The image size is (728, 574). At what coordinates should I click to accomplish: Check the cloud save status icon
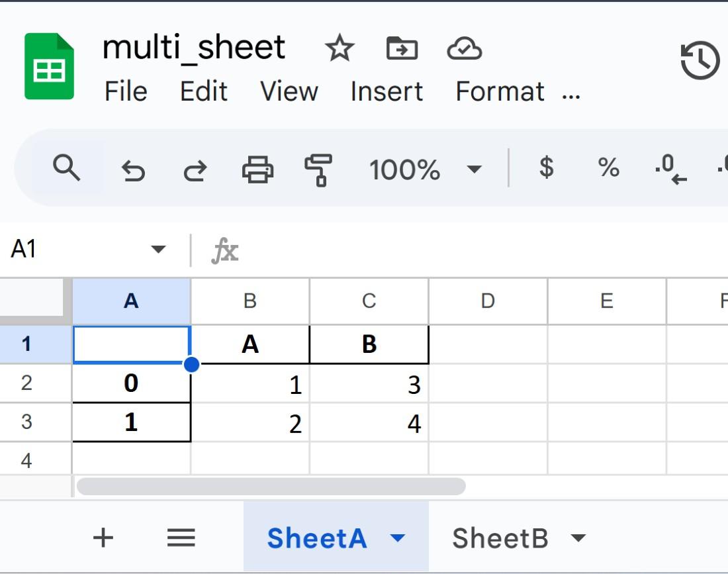point(464,49)
